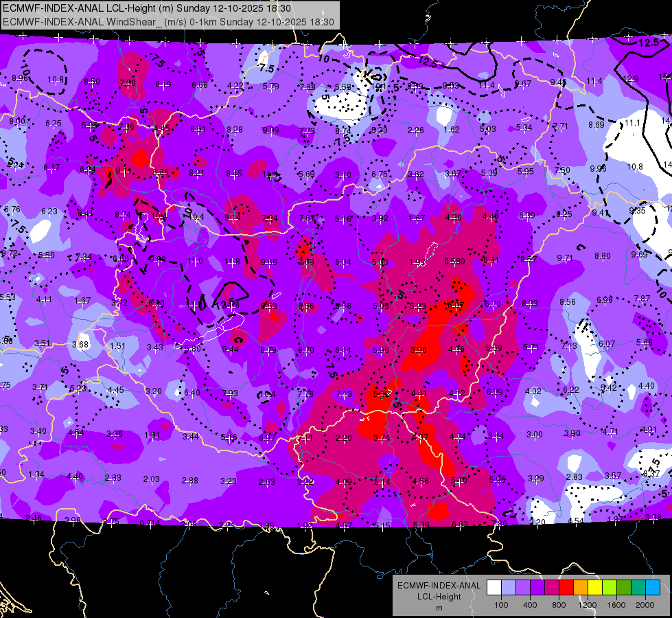Click the wind shear value 0.714
This screenshot has height=618, width=672.
(x=150, y=523)
